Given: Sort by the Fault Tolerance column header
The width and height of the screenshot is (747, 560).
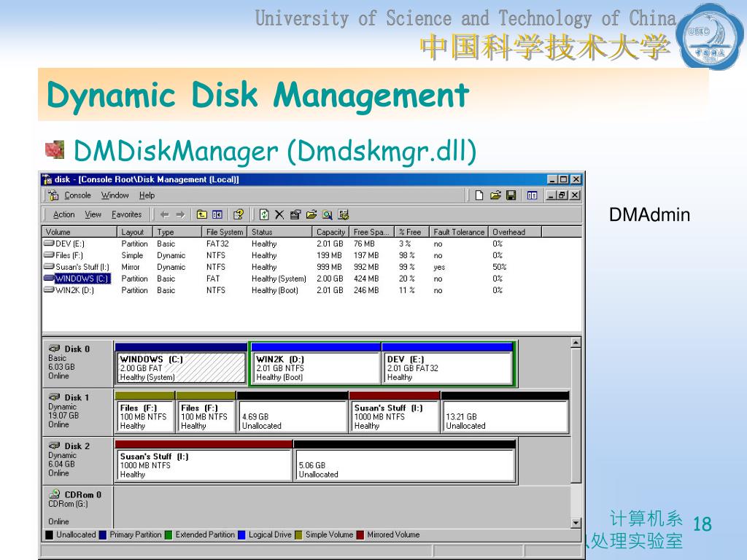Looking at the screenshot, I should (458, 232).
